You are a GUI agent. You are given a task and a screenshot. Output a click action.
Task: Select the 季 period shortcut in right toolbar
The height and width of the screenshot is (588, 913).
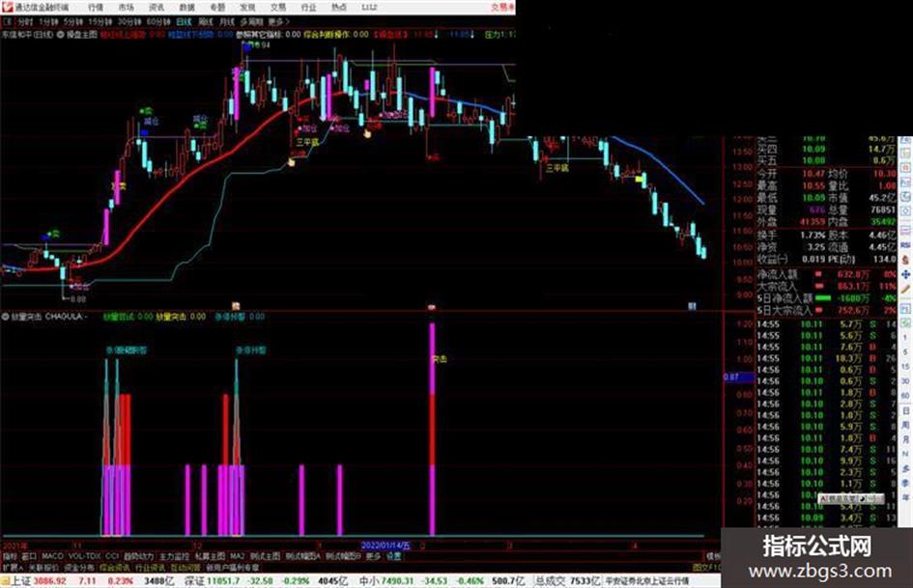905,484
